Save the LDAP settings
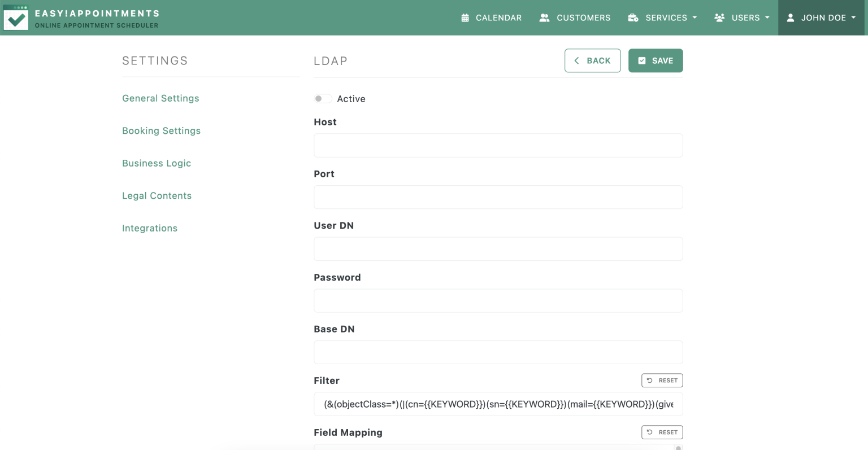868x450 pixels. click(x=656, y=60)
